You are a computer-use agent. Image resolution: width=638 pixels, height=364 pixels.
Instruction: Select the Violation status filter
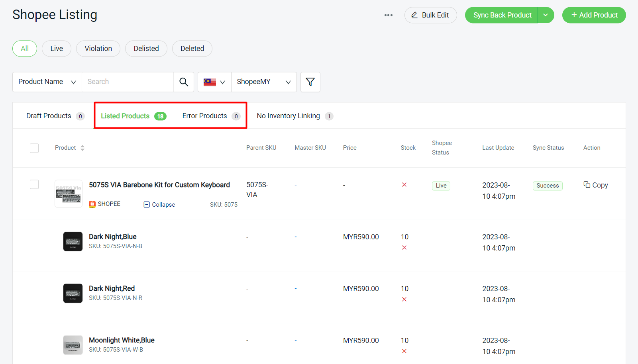tap(98, 49)
